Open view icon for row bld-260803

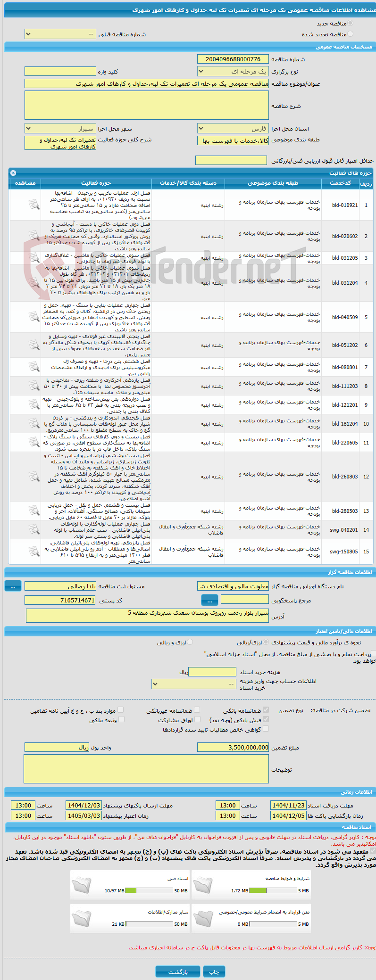(33, 477)
